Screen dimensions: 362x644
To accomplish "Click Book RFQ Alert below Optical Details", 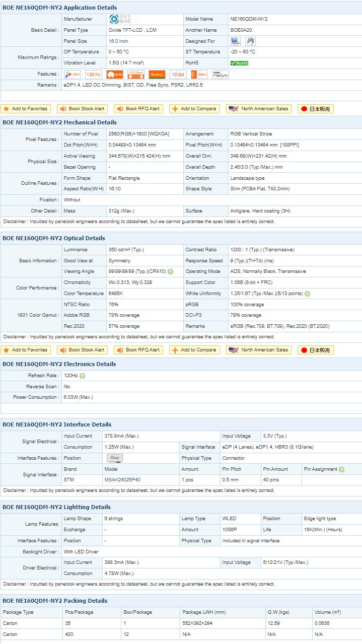I will click(x=138, y=350).
